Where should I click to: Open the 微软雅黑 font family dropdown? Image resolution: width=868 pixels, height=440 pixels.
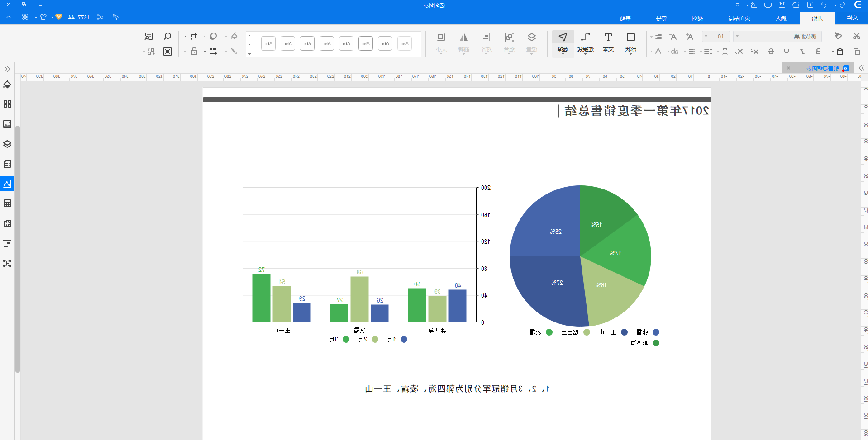pyautogui.click(x=777, y=36)
